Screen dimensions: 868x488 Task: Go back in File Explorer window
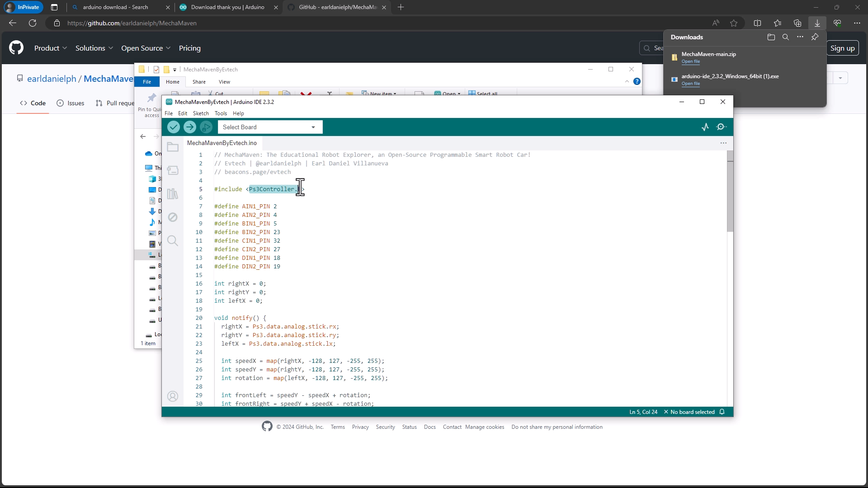point(143,136)
